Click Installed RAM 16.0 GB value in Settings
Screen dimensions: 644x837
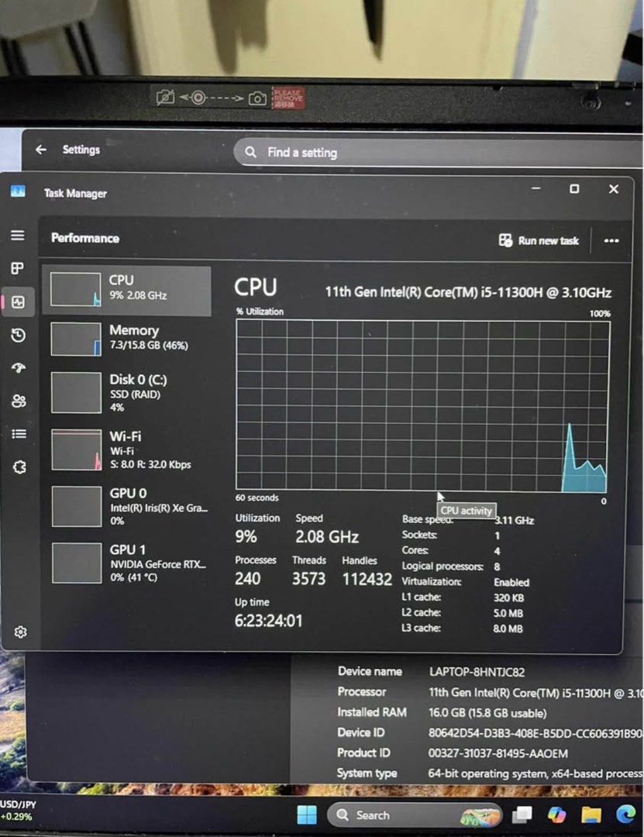click(487, 713)
